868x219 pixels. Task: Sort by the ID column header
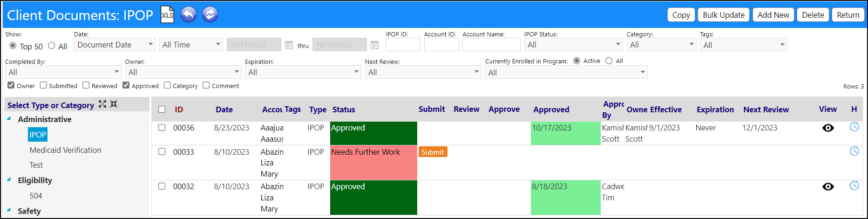(x=179, y=109)
